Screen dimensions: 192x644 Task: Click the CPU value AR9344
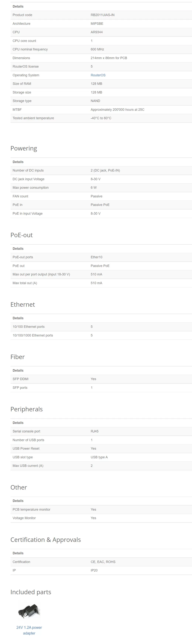point(97,32)
